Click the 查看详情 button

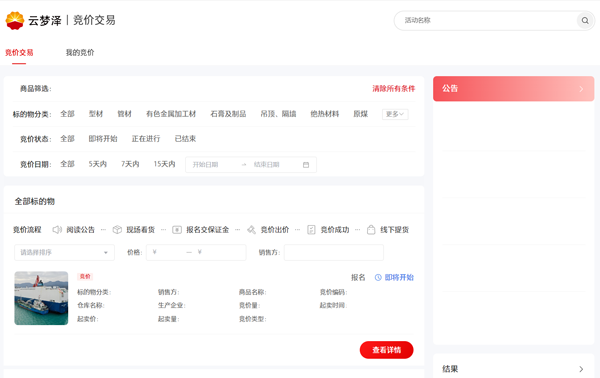pos(386,350)
